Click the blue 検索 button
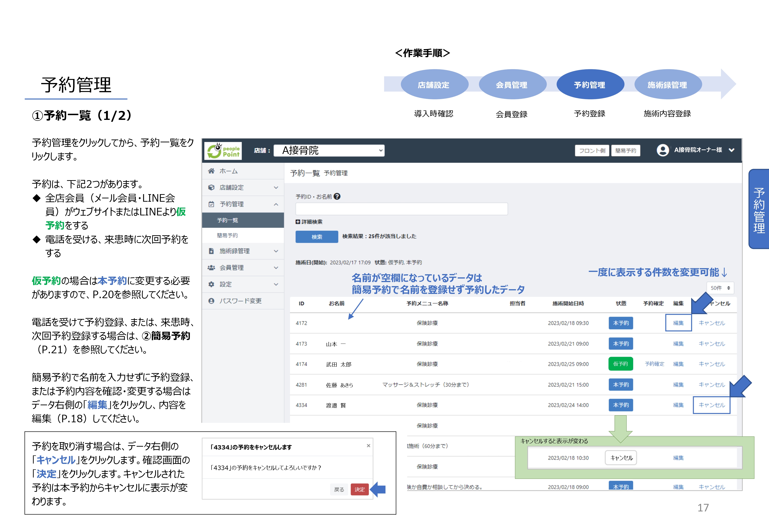Image resolution: width=769 pixels, height=532 pixels. 316,237
